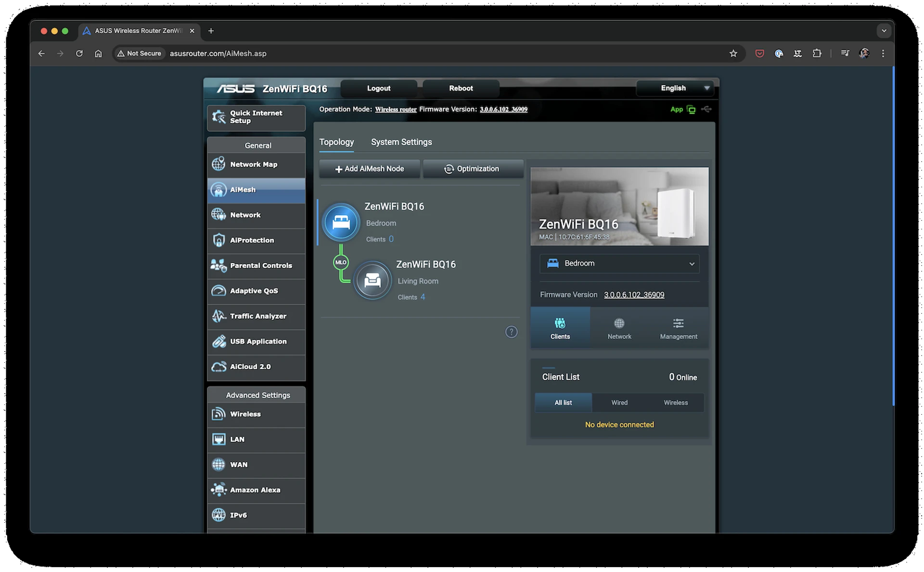Open the topology help question mark
This screenshot has width=924, height=572.
point(511,332)
